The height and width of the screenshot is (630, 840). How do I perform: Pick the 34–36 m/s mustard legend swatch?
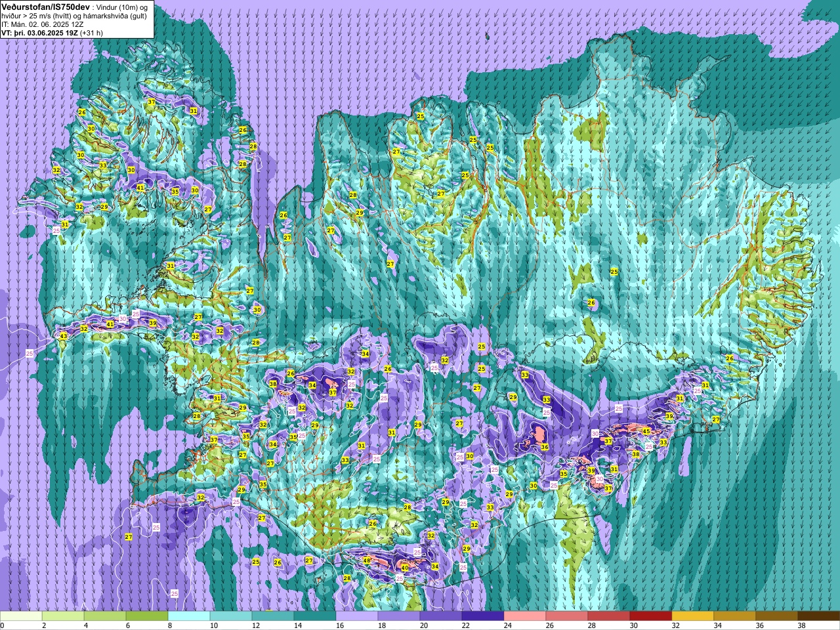click(x=735, y=616)
